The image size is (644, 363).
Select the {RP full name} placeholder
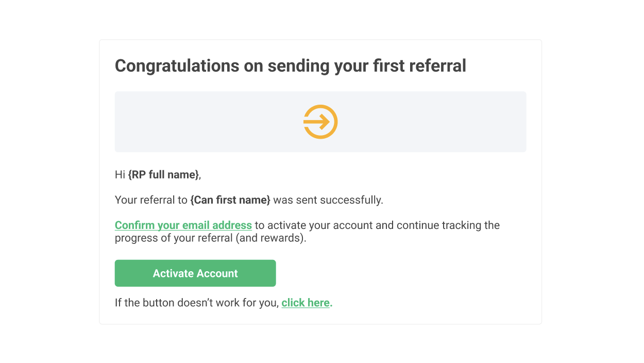(163, 175)
